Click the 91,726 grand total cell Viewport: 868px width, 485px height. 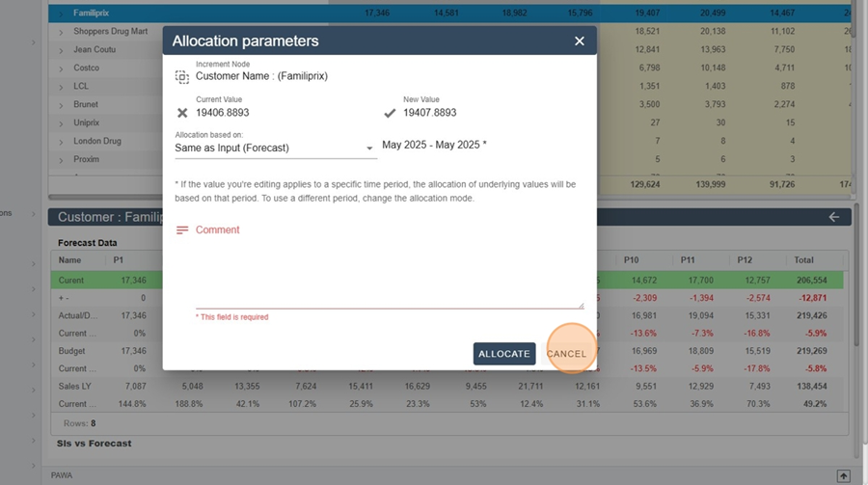pyautogui.click(x=781, y=184)
